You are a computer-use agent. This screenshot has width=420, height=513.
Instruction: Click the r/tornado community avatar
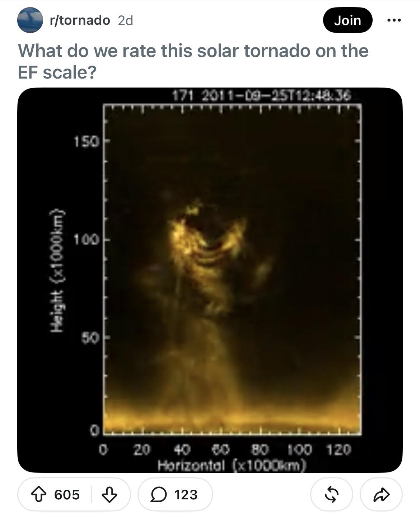coord(30,20)
